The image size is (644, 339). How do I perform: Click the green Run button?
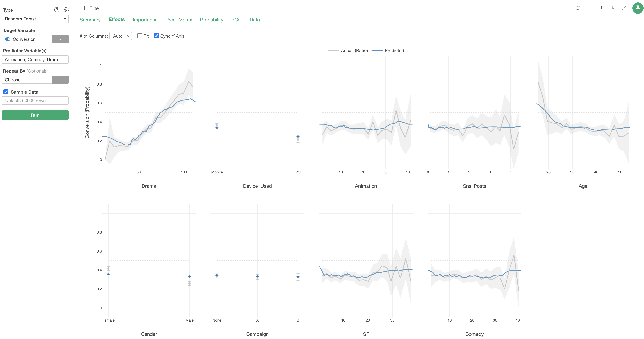click(x=35, y=115)
